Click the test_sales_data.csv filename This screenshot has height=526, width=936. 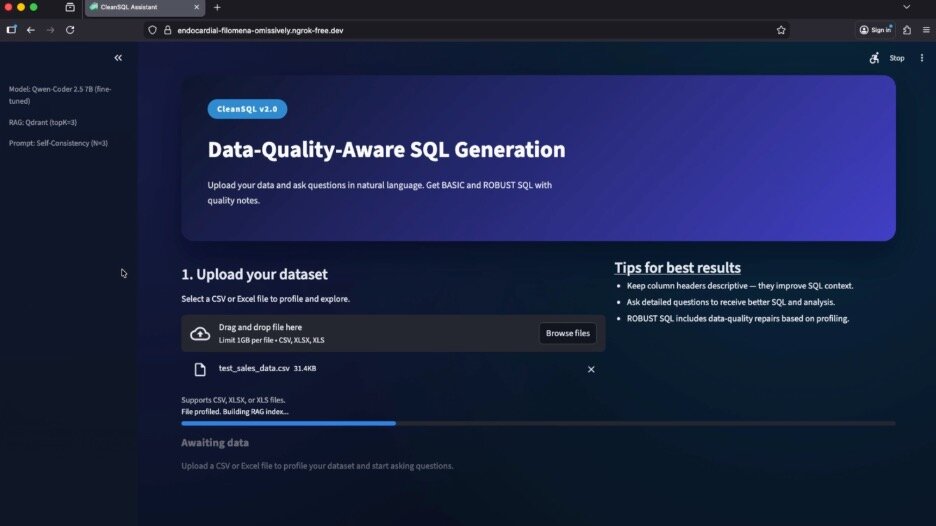[254, 368]
